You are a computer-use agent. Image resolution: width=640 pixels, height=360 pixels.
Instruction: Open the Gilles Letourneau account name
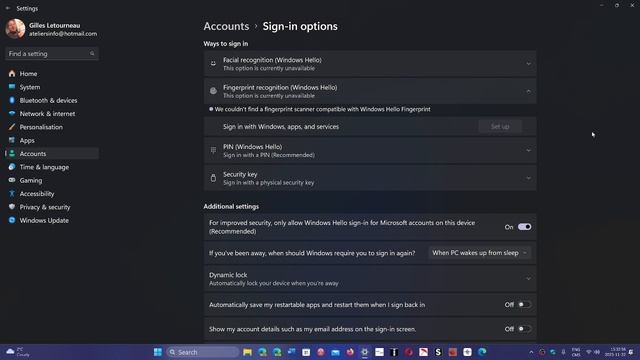55,25
